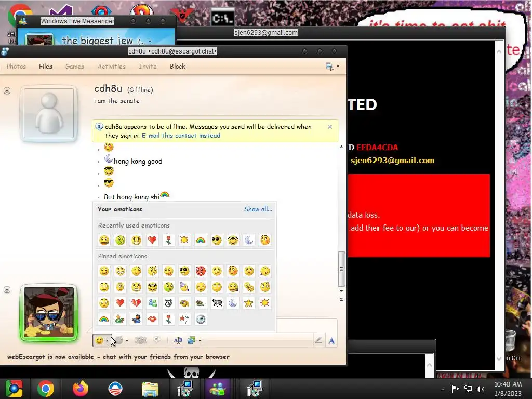Click your own avatar display picture
Viewport: 532px width, 399px height.
(49, 312)
